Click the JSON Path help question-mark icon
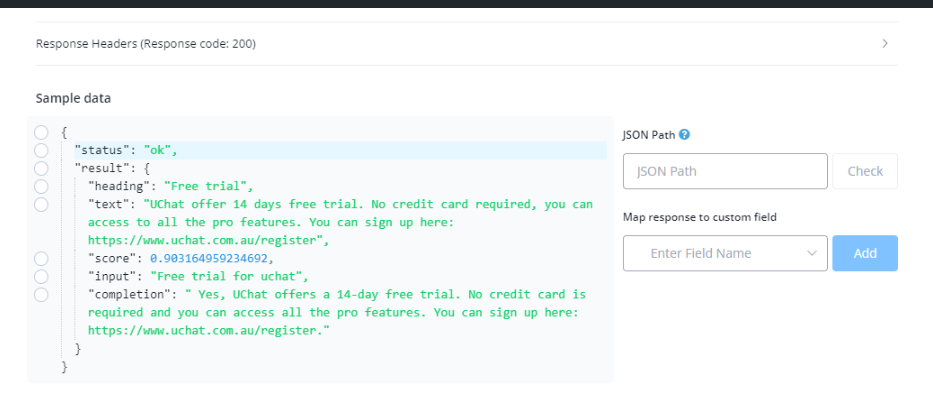The height and width of the screenshot is (400, 933). [x=685, y=135]
